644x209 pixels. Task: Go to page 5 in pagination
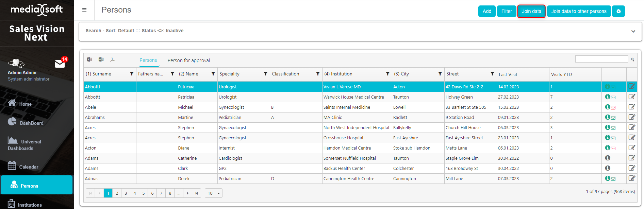[x=144, y=193]
